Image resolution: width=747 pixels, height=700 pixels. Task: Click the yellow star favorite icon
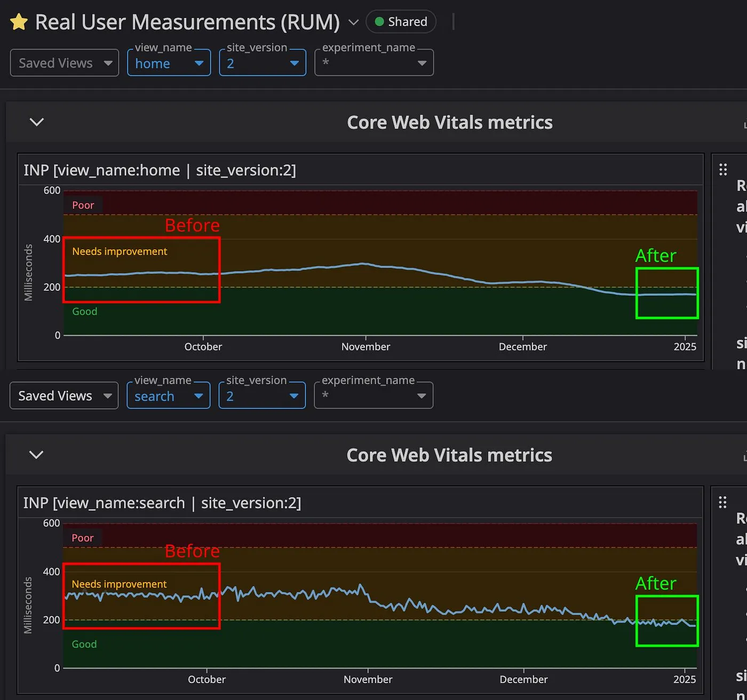[19, 22]
